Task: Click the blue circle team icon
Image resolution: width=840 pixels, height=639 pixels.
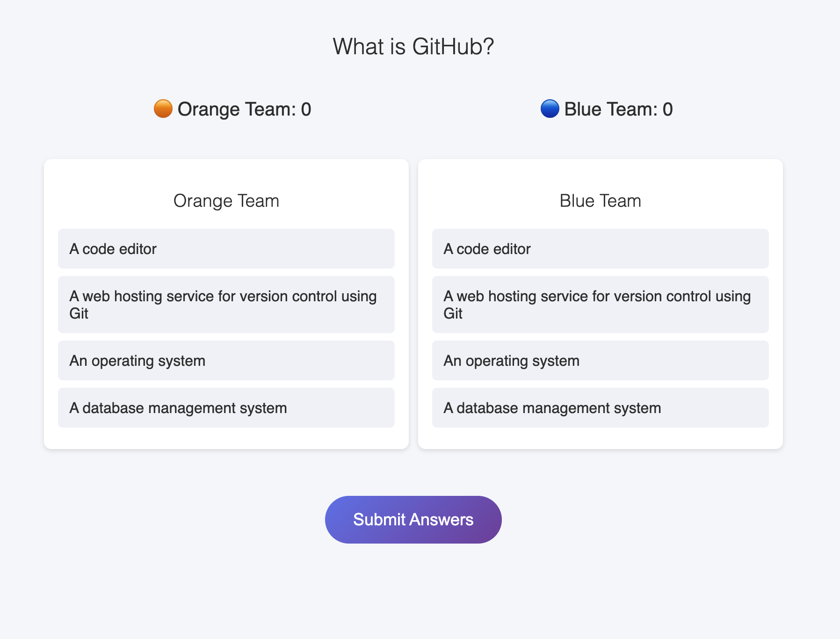Action: pos(550,109)
